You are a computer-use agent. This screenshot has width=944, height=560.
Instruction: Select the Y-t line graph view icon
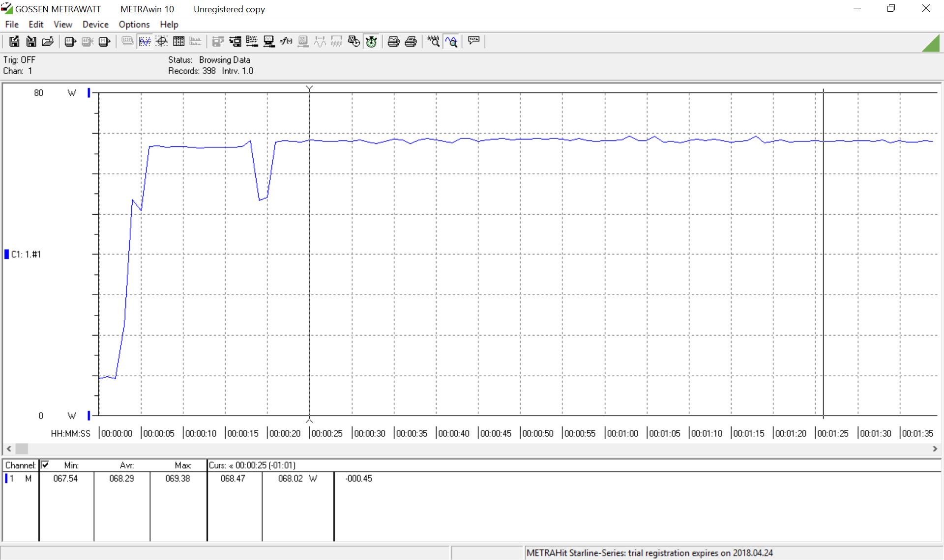[145, 42]
